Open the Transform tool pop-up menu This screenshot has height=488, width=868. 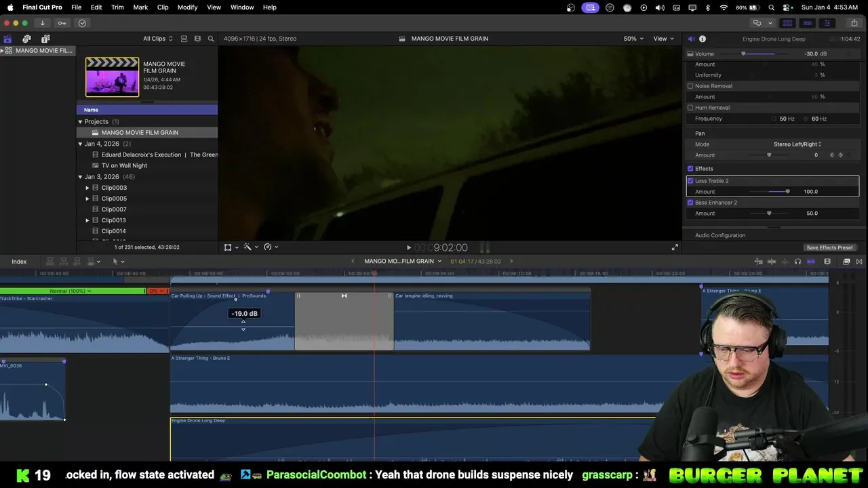coord(231,247)
